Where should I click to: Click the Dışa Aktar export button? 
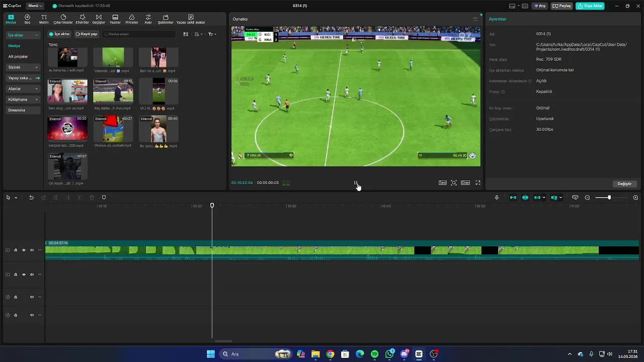590,6
